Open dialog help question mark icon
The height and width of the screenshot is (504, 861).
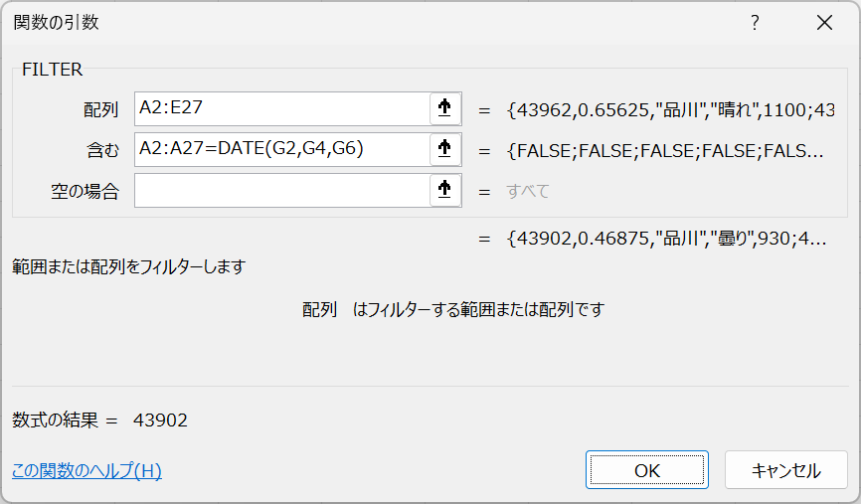[x=755, y=23]
